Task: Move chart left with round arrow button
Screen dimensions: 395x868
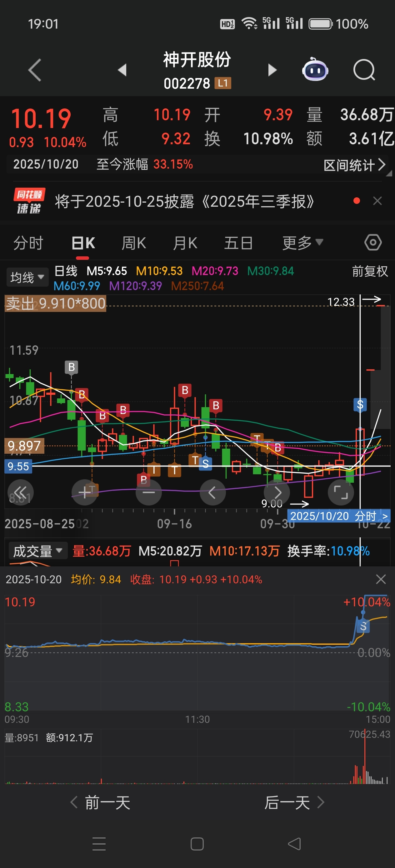Action: pyautogui.click(x=212, y=493)
